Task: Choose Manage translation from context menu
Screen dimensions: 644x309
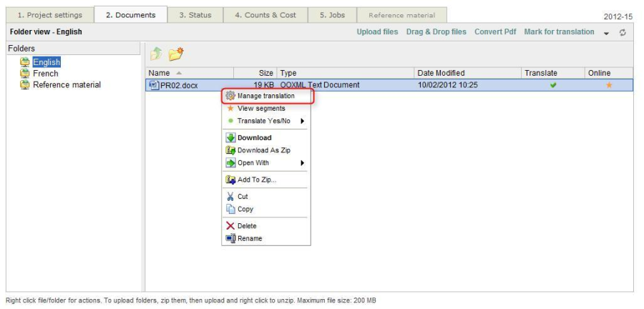Action: pyautogui.click(x=265, y=96)
